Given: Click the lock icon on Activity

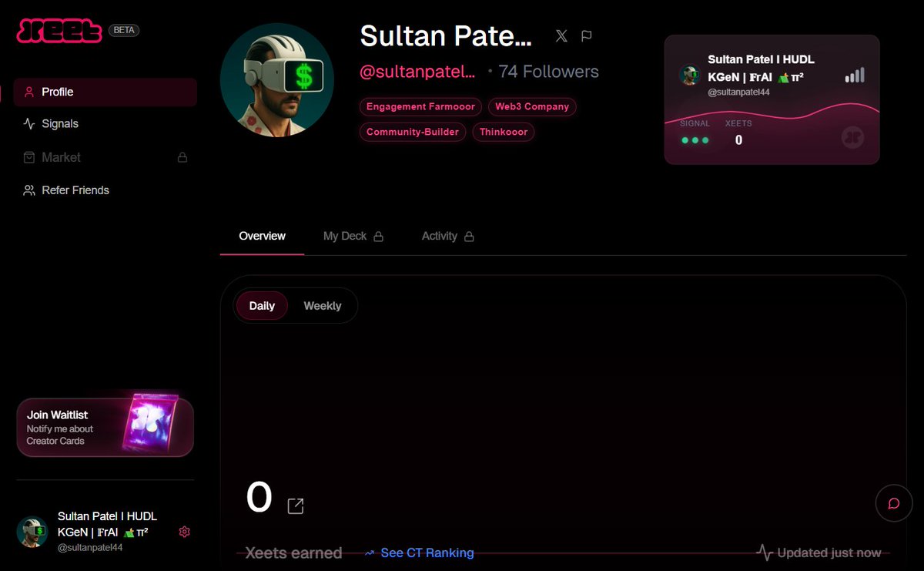Looking at the screenshot, I should coord(469,237).
